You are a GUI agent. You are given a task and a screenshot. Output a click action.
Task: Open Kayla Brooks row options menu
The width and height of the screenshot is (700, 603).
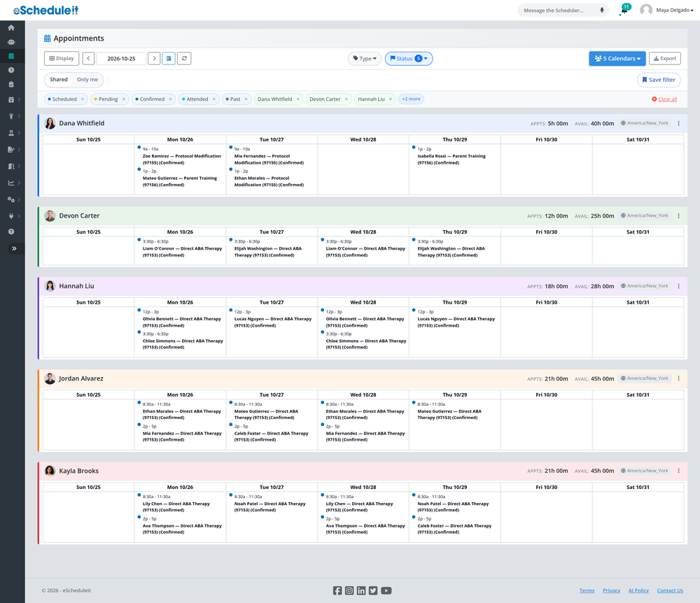tap(678, 471)
